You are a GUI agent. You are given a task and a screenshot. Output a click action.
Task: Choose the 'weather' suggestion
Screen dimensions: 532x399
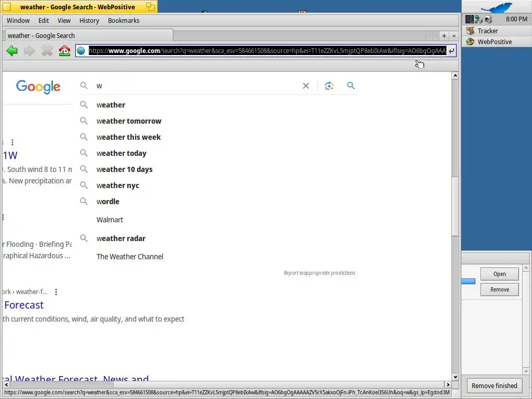[x=218, y=105]
